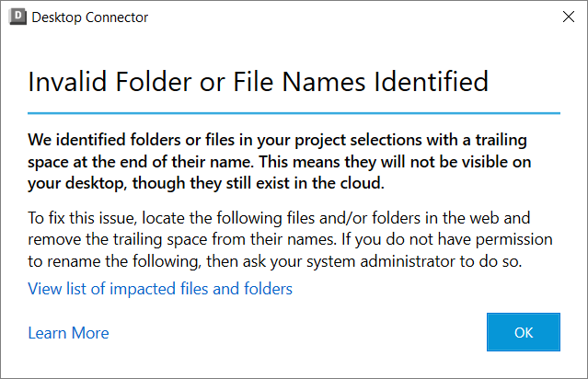Click the line starting "to rename the following"

pyautogui.click(x=273, y=259)
